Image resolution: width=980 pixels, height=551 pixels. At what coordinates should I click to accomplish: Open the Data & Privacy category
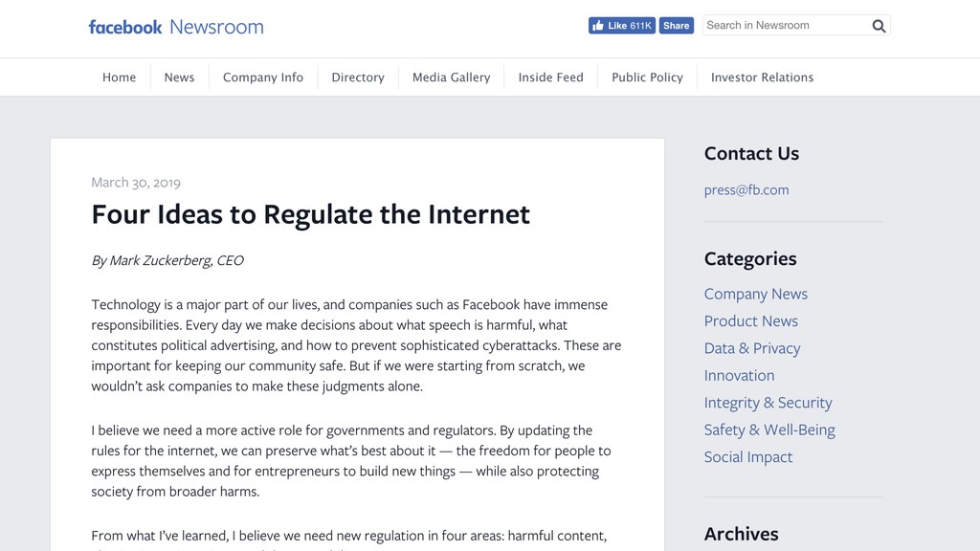[x=752, y=348]
